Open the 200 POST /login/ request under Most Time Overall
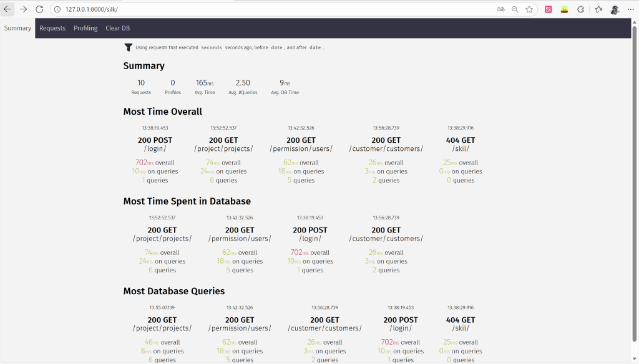The height and width of the screenshot is (364, 639). pos(155,145)
